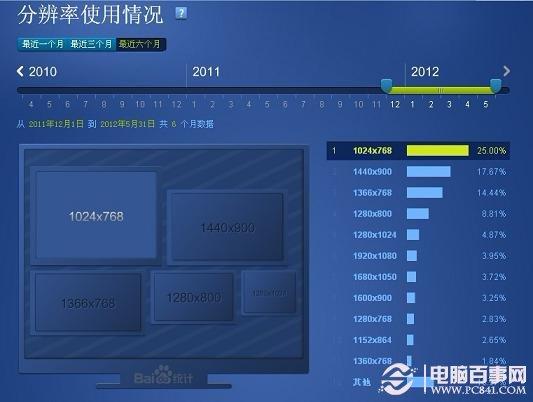533x402 pixels.
Task: Click the 1024x768 box in monitor diagram
Action: (96, 215)
